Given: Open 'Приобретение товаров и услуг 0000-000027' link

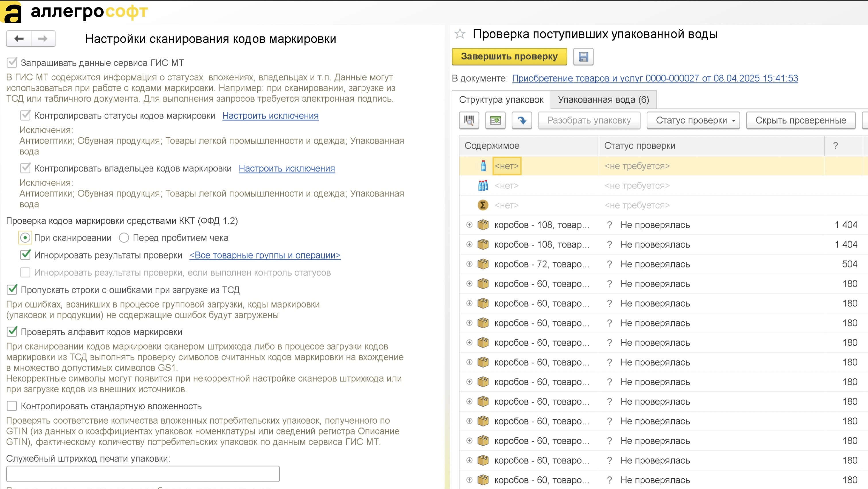Looking at the screenshot, I should [655, 78].
